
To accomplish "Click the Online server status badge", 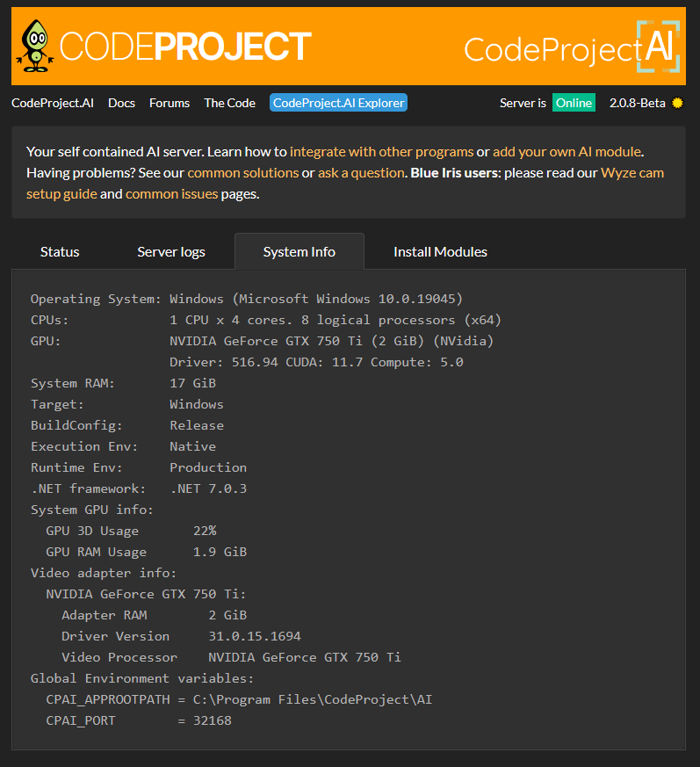I will [574, 103].
